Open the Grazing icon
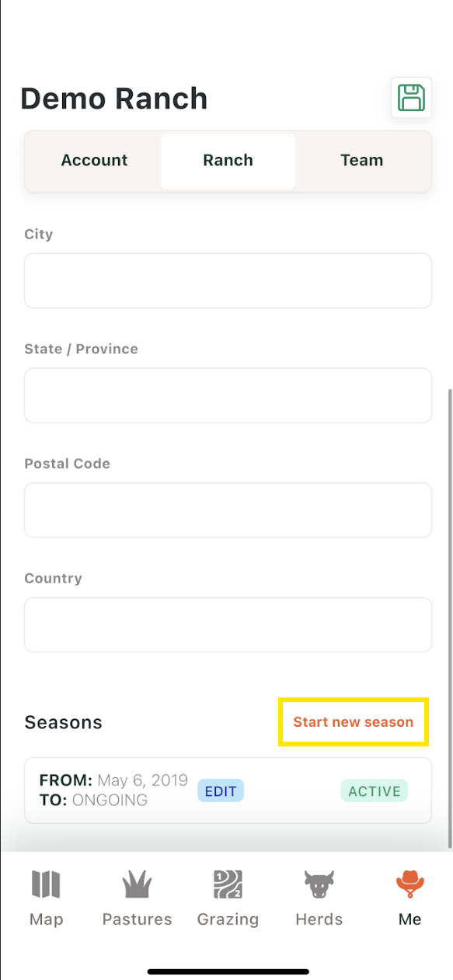The image size is (453, 980). point(228,884)
